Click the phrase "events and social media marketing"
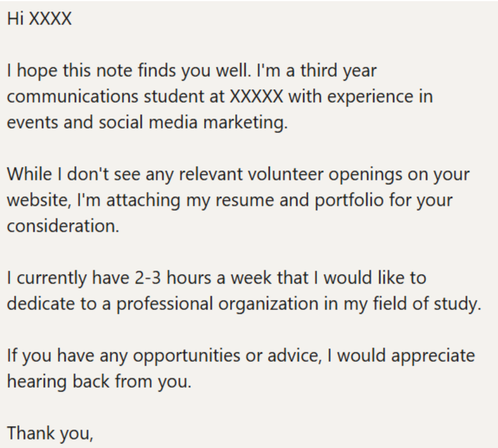 146,124
